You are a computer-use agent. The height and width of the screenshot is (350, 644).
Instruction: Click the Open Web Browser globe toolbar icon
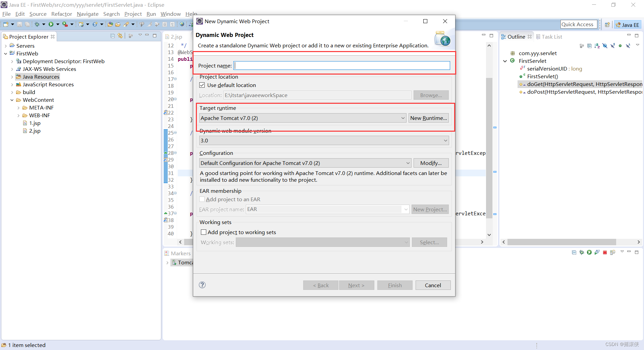pos(182,24)
